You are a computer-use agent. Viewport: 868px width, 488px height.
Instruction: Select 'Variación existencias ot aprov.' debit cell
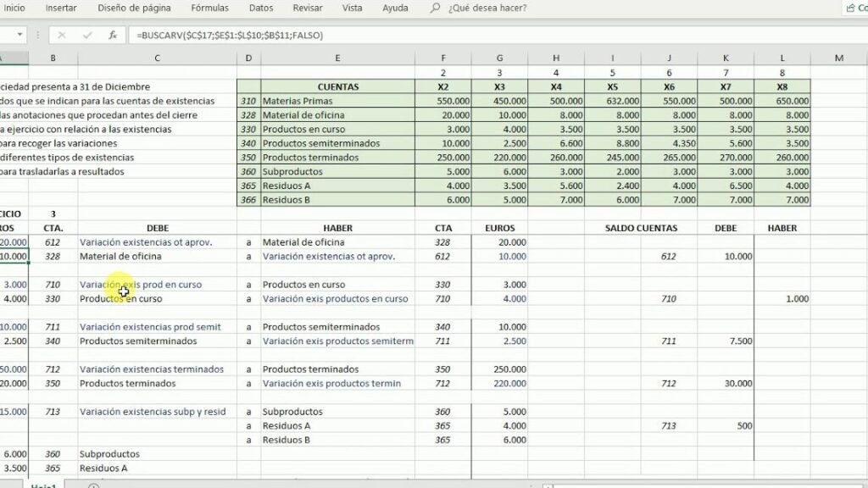[157, 241]
